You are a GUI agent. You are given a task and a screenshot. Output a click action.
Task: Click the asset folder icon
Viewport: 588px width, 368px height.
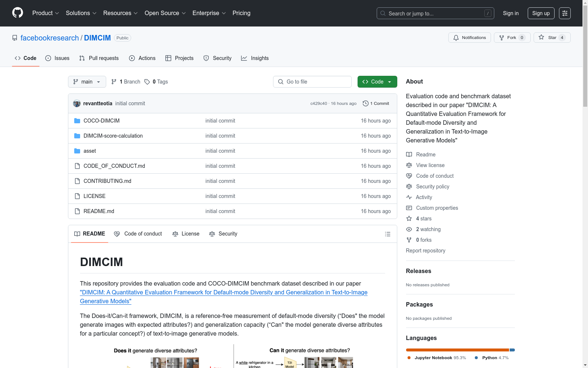[x=77, y=151]
